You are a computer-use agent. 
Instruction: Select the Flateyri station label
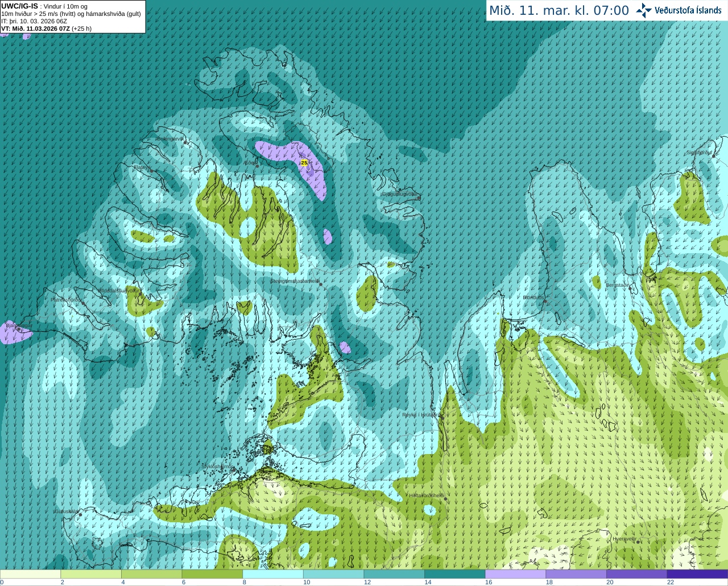point(142,167)
